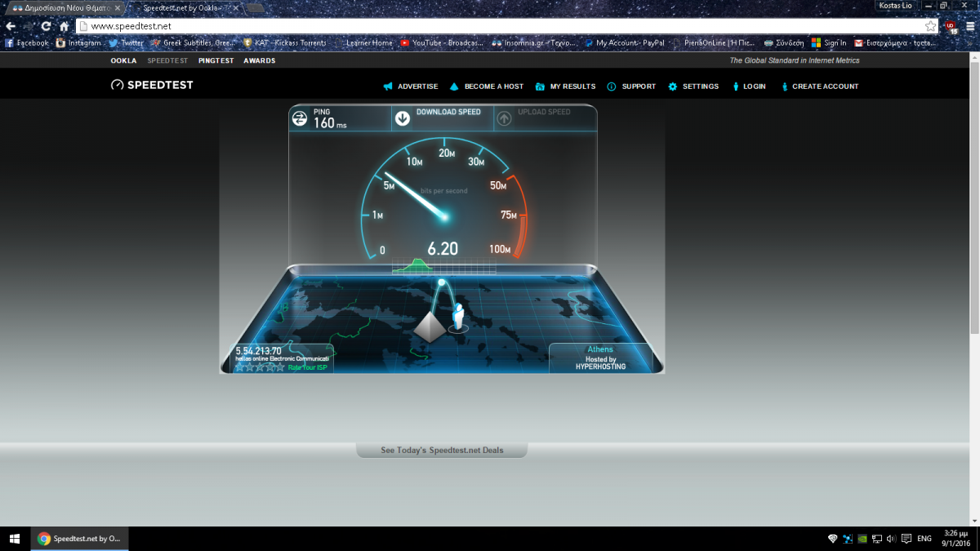Click the 6.20 speed reading
The height and width of the screenshot is (551, 980).
click(443, 248)
